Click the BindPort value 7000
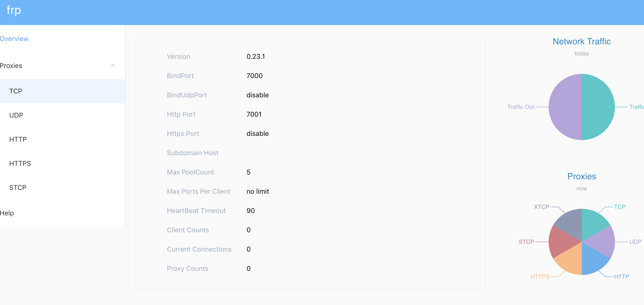Screen dimensions: 644x305 click(254, 76)
